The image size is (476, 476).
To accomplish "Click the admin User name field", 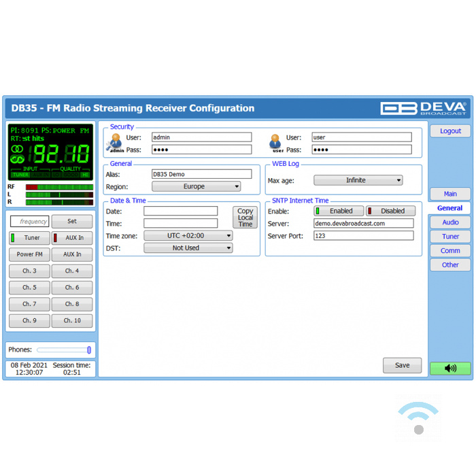I will [201, 137].
